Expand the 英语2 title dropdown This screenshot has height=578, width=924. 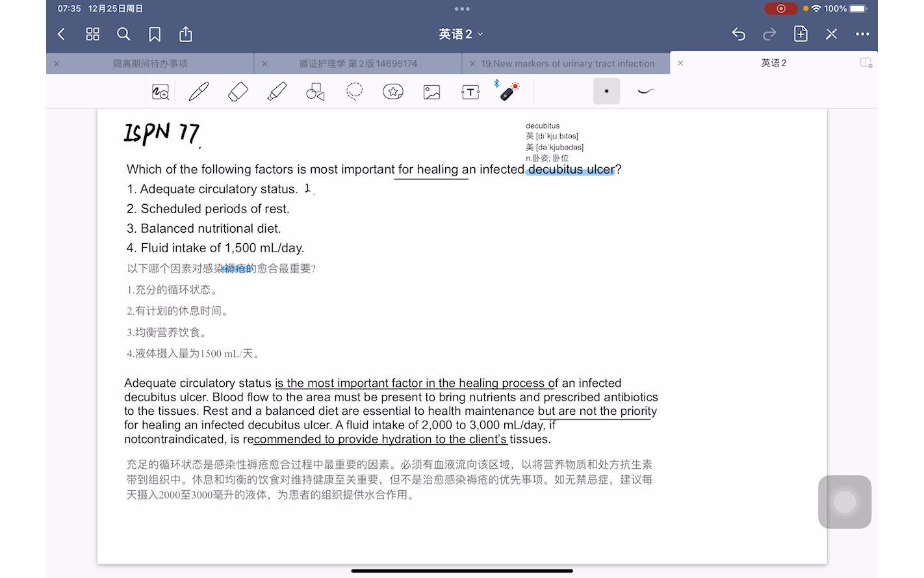pyautogui.click(x=461, y=34)
